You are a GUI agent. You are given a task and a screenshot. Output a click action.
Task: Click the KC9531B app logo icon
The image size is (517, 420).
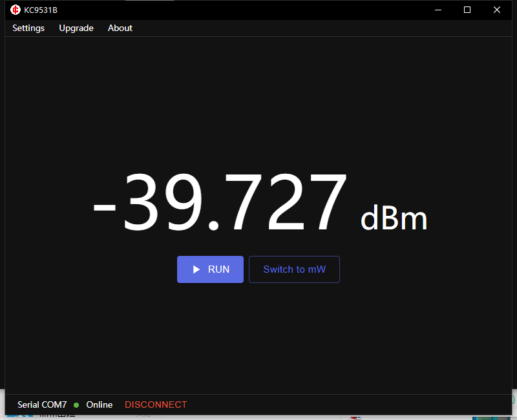(16, 10)
